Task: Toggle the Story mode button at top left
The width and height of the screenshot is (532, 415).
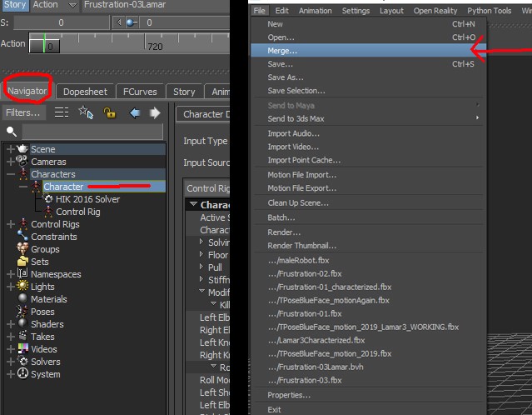Action: pos(15,5)
